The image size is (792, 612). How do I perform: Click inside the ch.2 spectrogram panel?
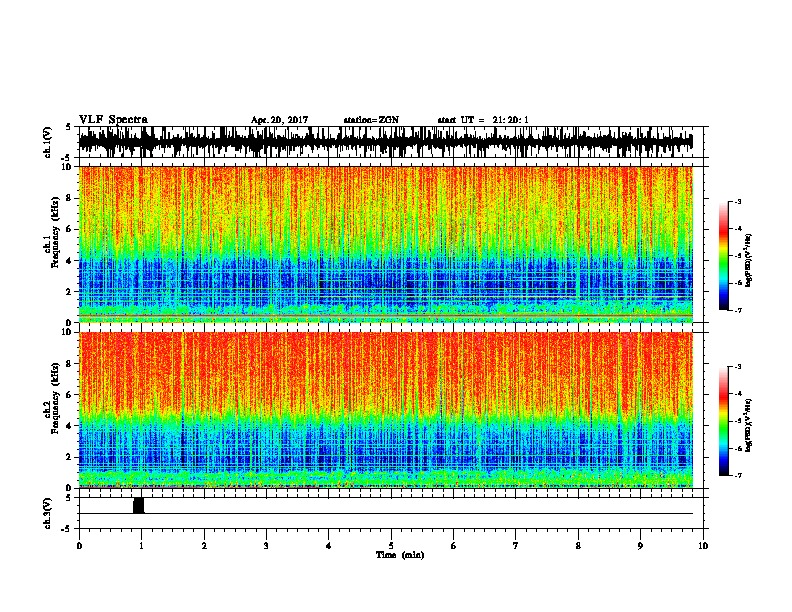(x=386, y=410)
